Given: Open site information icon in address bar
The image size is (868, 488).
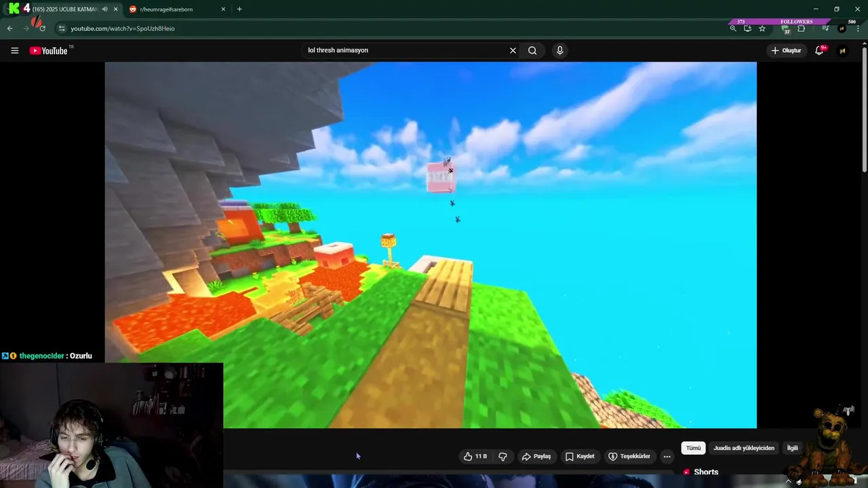Looking at the screenshot, I should (x=62, y=28).
